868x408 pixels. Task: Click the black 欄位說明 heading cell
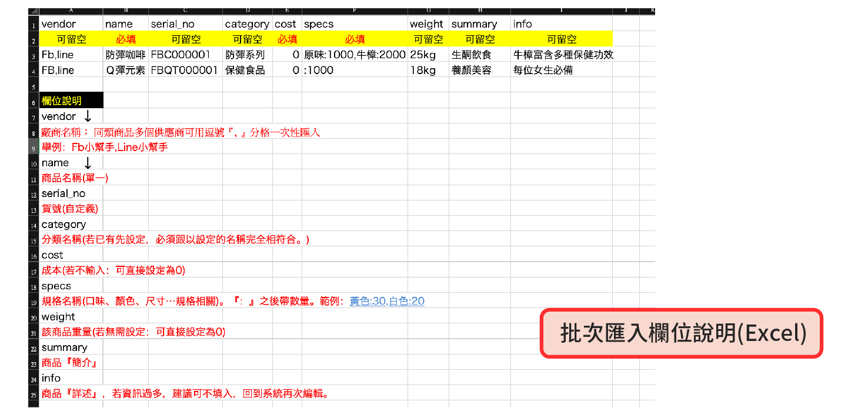(71, 101)
